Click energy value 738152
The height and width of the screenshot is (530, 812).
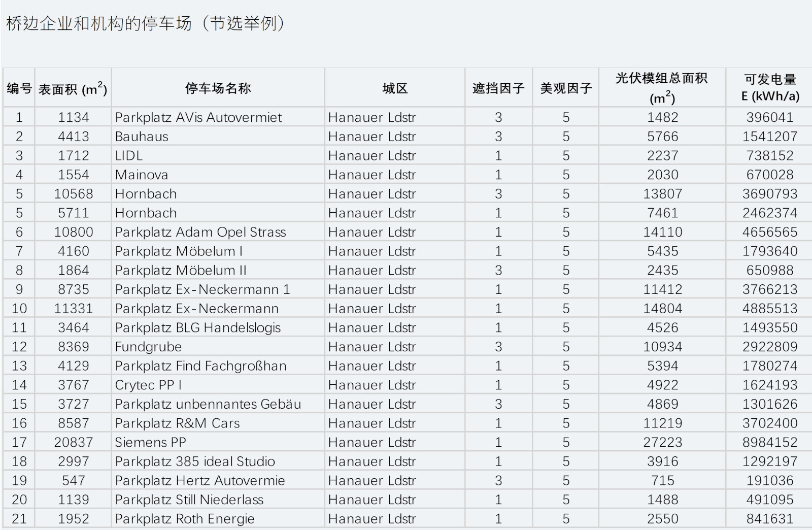click(x=770, y=155)
